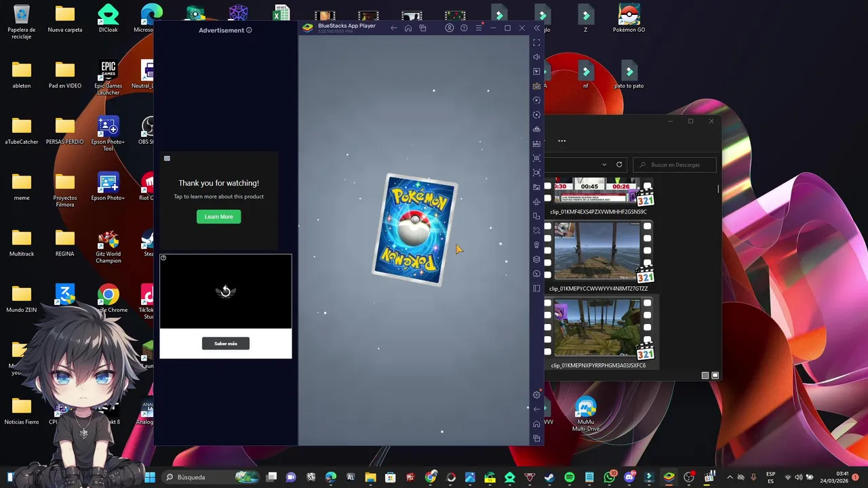Screen dimensions: 868x488
Task: Take a screenshot with BlueStacks sidebar icon
Action: click(x=536, y=158)
